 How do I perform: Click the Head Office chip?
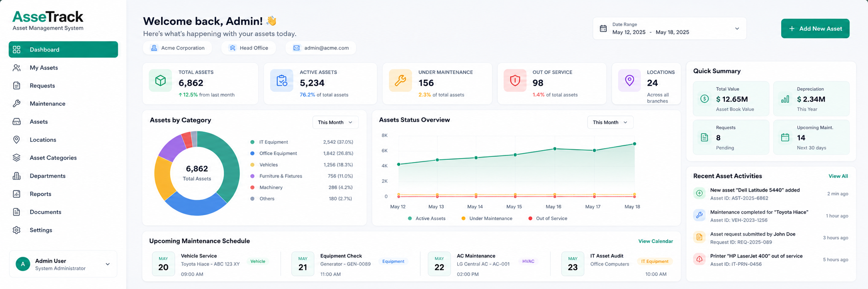tap(249, 48)
